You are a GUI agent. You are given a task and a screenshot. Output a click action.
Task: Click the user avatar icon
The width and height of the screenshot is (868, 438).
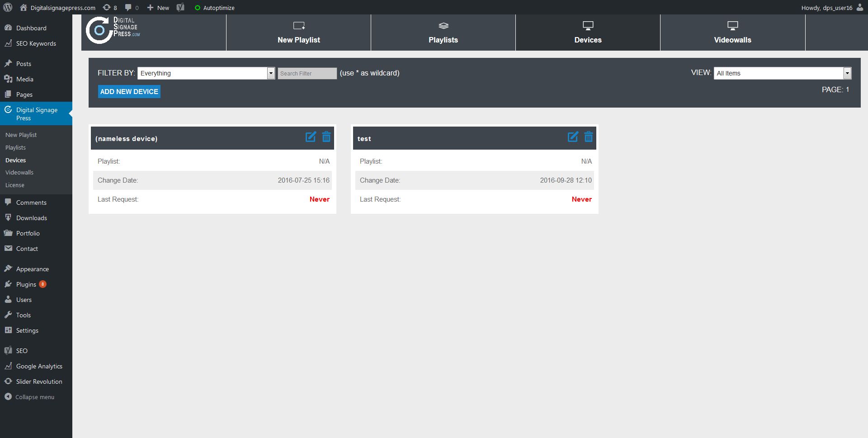click(860, 7)
